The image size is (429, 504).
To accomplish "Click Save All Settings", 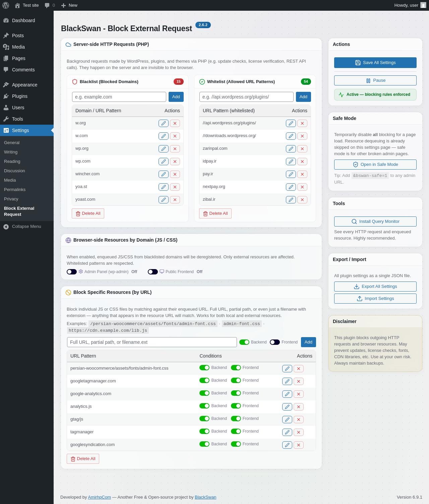I will coord(375,63).
